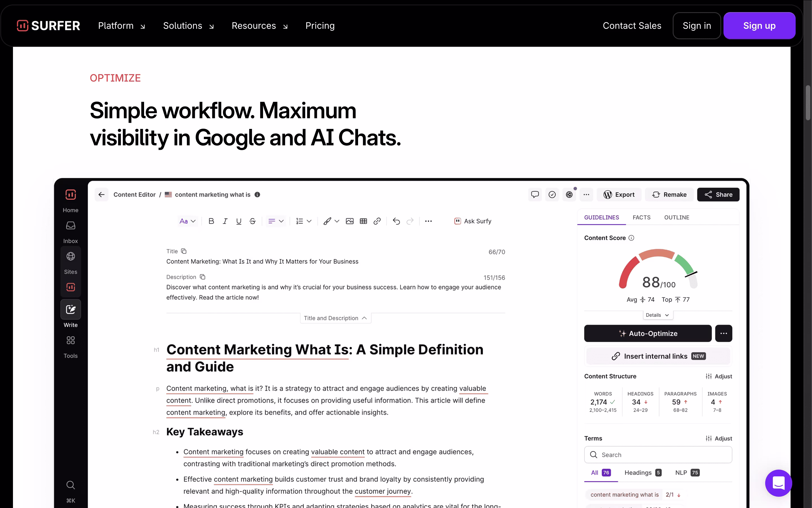The image size is (812, 508).
Task: Click the Content Editor breadcrumb
Action: coord(134,194)
